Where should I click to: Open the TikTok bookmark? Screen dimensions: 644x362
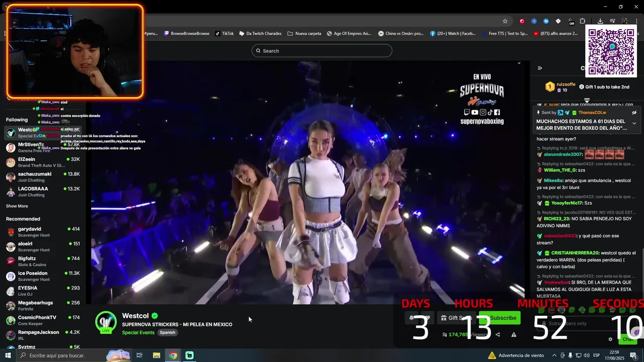pyautogui.click(x=224, y=34)
